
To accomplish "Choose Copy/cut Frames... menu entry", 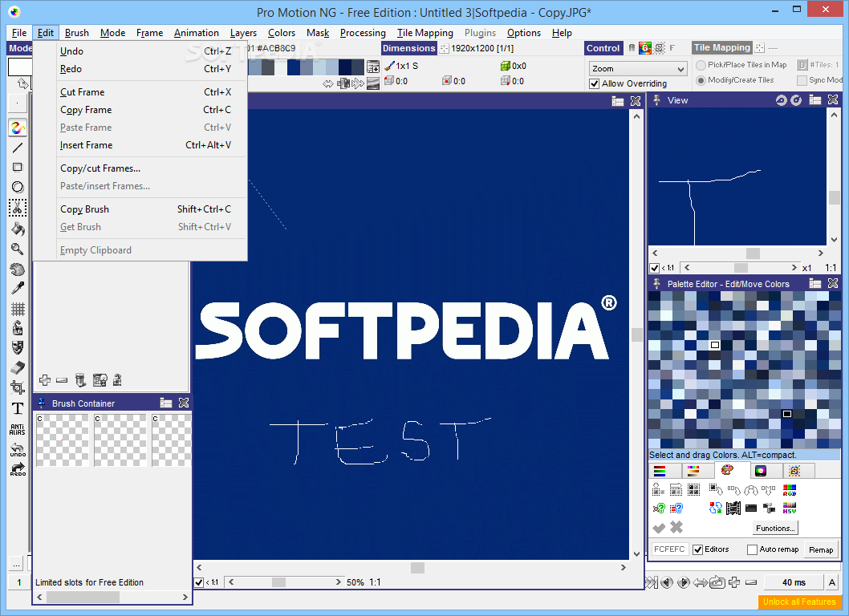I will click(x=100, y=168).
